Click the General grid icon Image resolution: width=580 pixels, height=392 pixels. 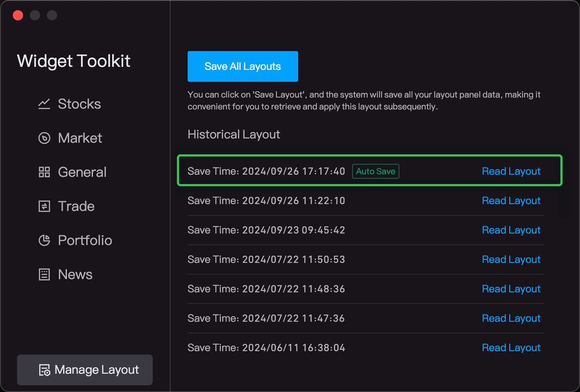[44, 172]
